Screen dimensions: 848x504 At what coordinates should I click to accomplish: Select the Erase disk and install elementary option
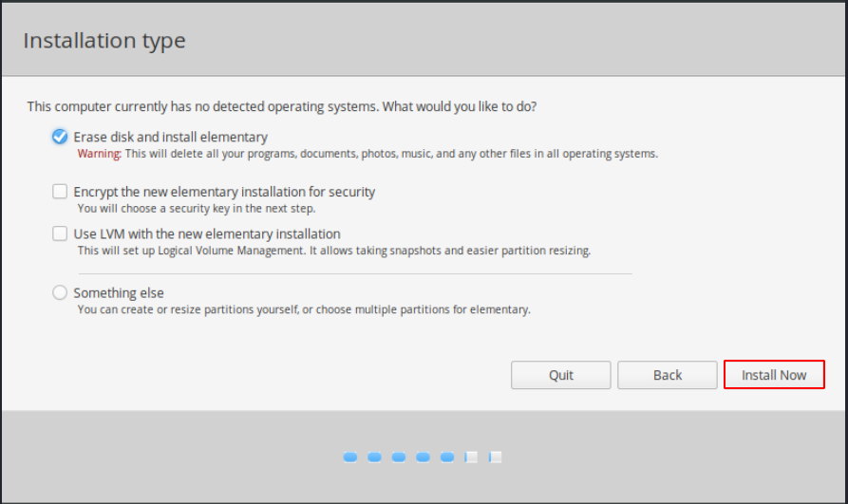click(60, 137)
